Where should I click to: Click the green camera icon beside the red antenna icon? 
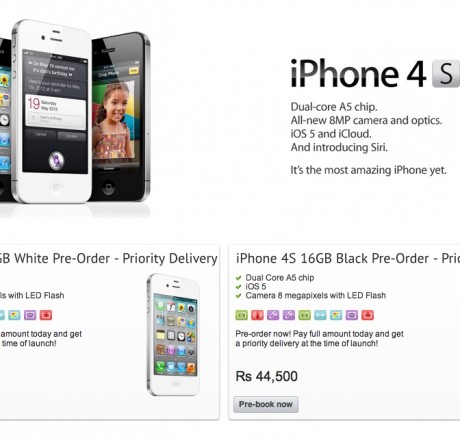tap(241, 315)
